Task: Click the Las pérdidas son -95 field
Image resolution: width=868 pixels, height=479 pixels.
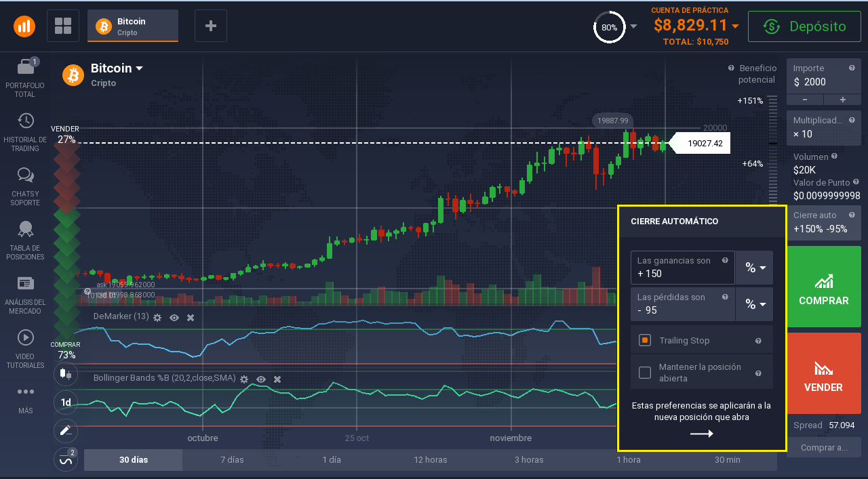Action: (683, 304)
